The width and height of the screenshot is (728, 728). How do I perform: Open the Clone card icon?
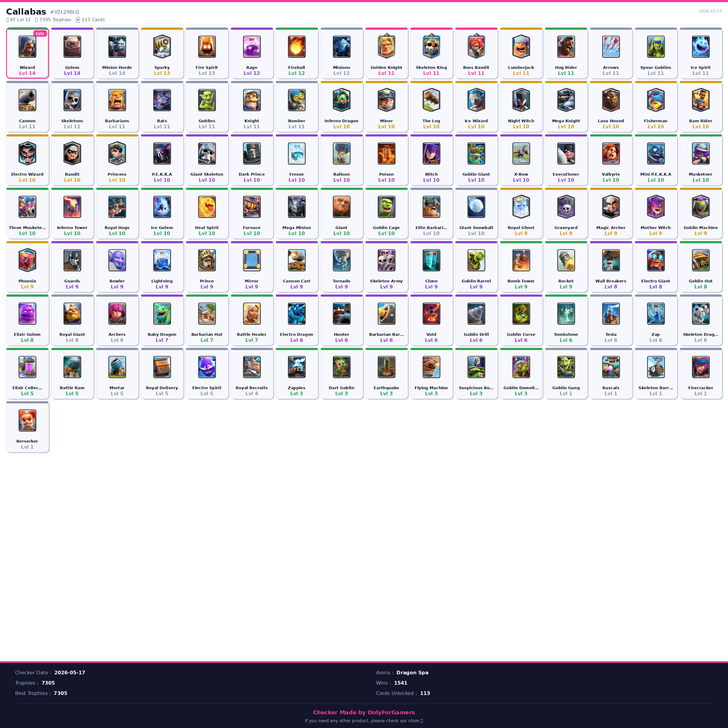[431, 260]
